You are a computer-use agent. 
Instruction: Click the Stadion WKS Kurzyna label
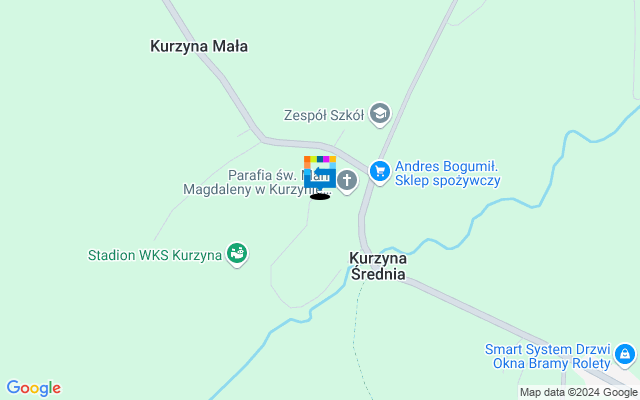pyautogui.click(x=155, y=256)
